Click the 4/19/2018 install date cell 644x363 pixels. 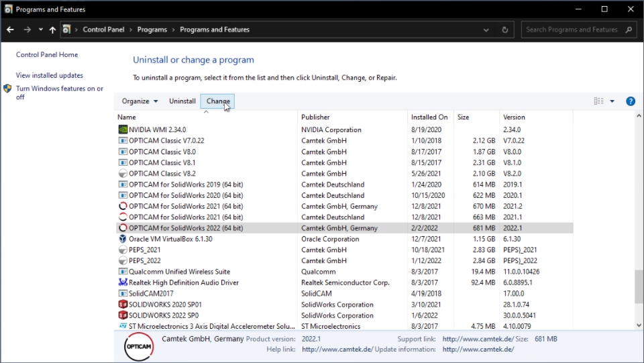click(x=426, y=294)
